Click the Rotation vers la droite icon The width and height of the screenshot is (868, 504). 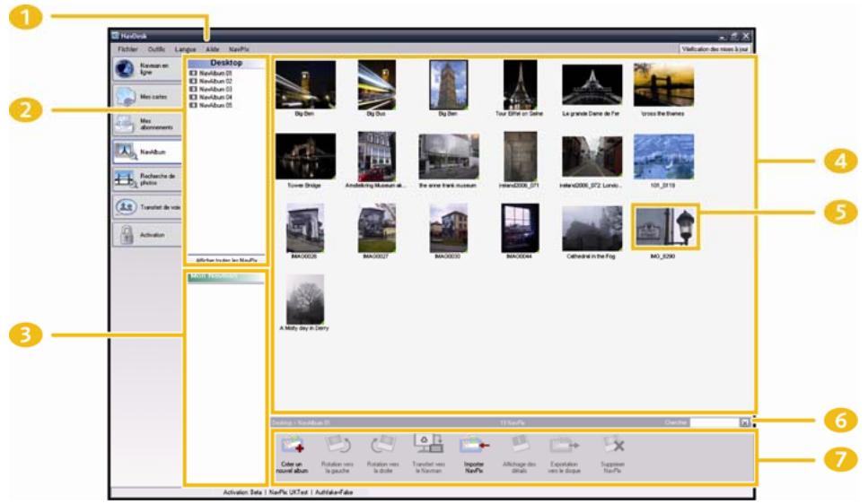[x=382, y=445]
